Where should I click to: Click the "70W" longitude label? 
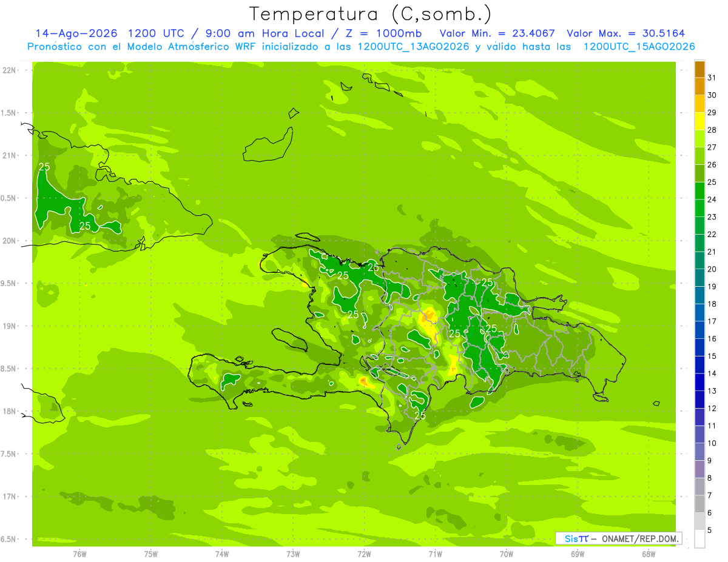tap(507, 554)
